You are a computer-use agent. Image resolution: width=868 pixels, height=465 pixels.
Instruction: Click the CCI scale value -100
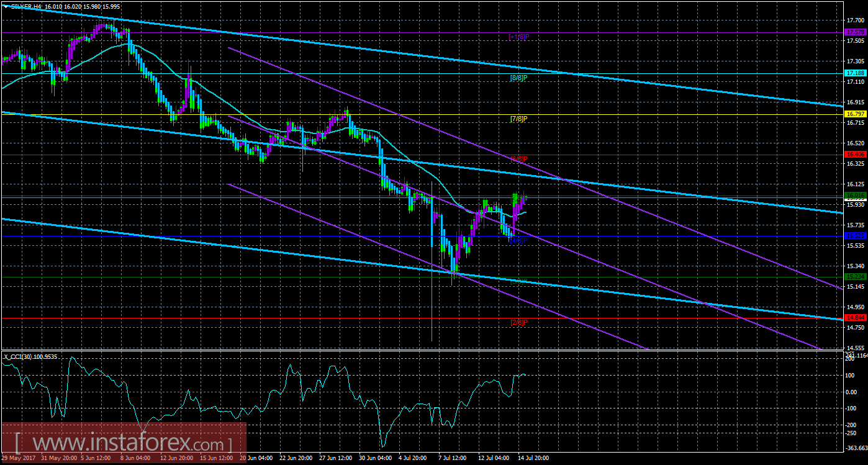[851, 409]
